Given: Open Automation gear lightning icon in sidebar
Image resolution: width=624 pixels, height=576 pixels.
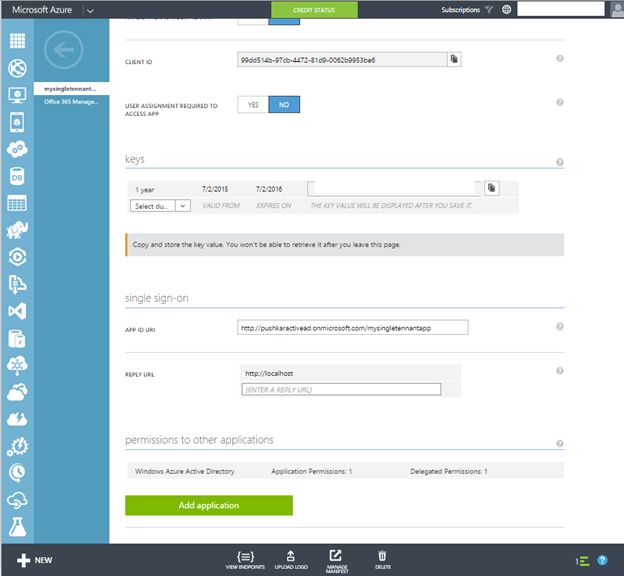Looking at the screenshot, I should (18, 446).
